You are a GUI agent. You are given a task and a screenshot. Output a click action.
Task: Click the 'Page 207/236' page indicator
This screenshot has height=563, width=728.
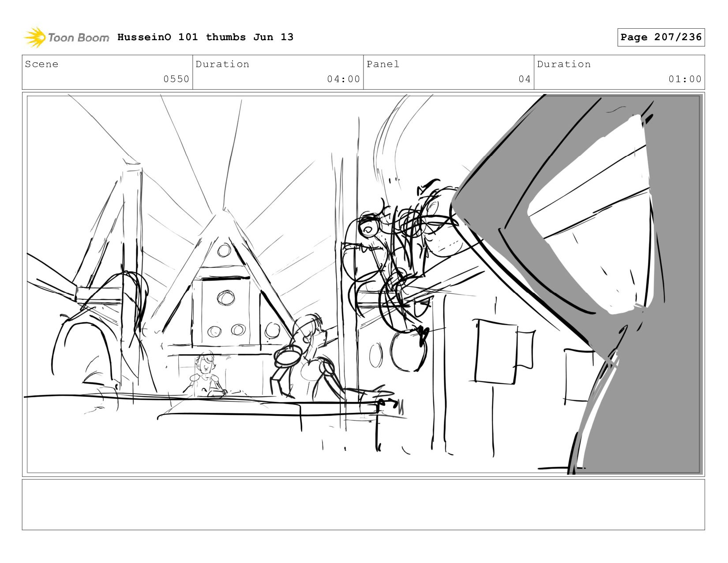pos(661,37)
